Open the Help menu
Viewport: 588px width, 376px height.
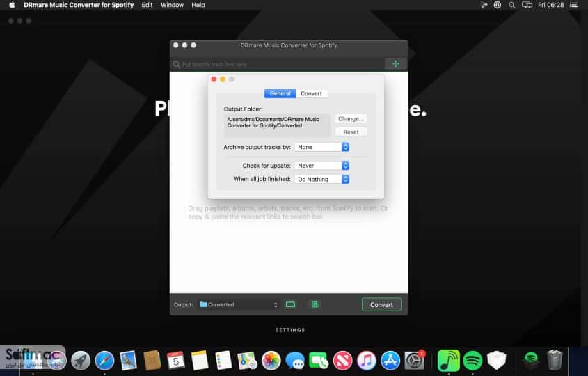(198, 5)
